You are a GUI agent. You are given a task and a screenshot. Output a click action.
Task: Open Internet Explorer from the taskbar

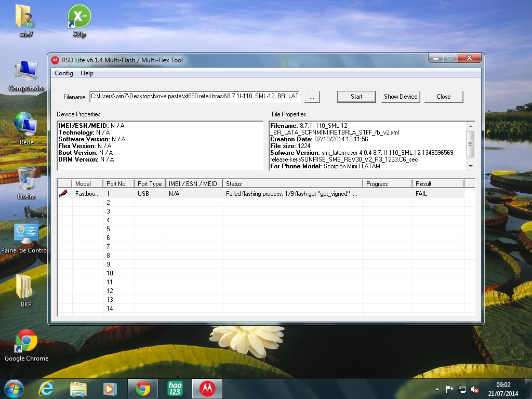pos(46,388)
